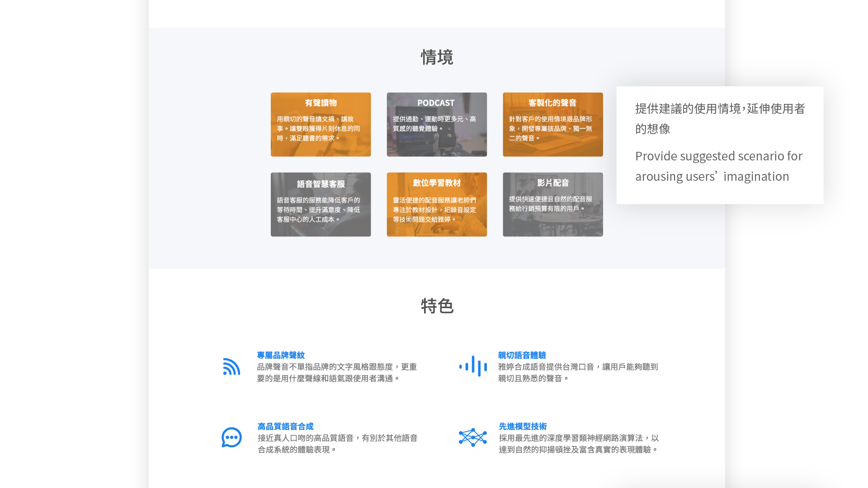Click the suggested scenario annotation box
Viewport: 868px width, 488px height.
[x=720, y=145]
